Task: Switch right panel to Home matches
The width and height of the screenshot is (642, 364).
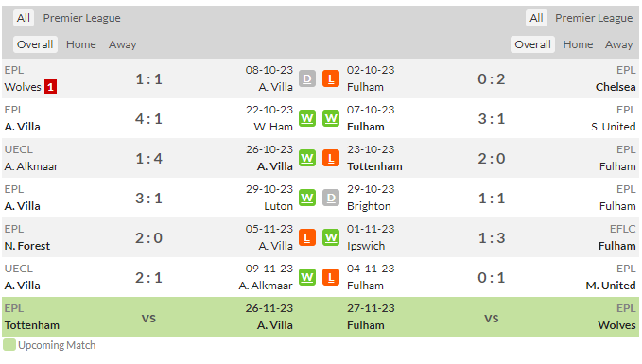Action: point(578,44)
